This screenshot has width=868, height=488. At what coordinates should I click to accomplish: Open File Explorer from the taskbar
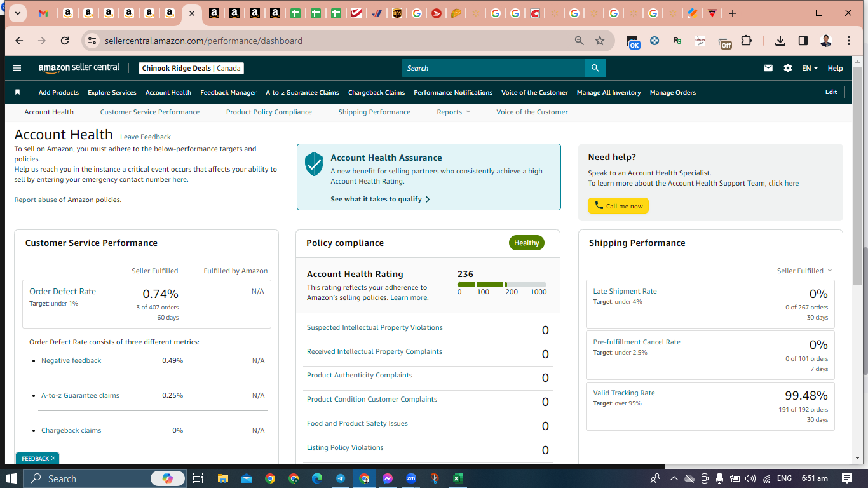click(x=222, y=478)
